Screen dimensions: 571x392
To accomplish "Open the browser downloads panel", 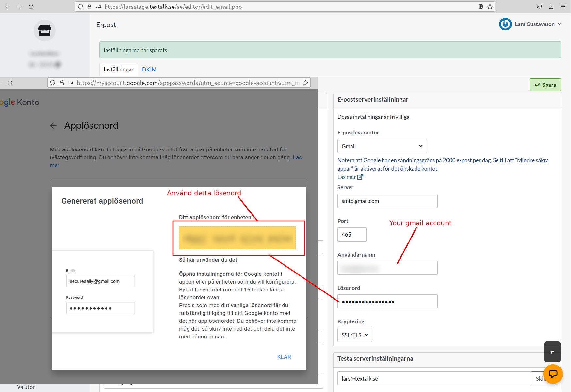I will 551,7.
